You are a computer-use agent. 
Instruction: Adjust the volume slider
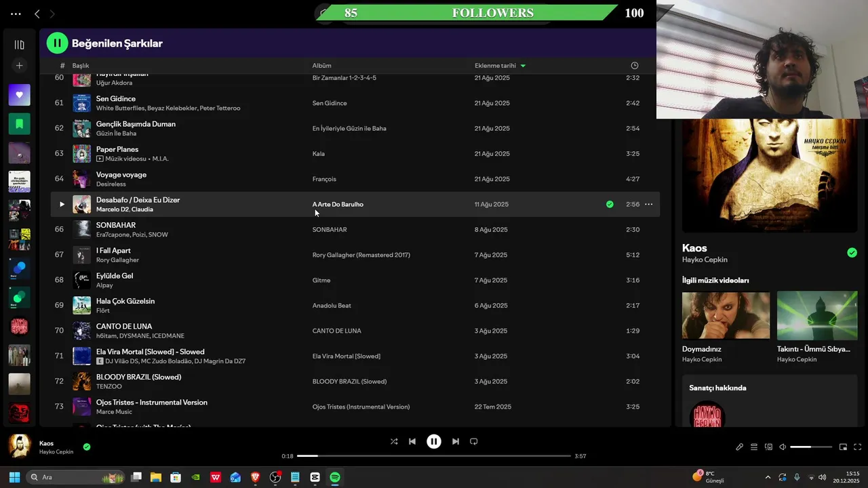811,447
